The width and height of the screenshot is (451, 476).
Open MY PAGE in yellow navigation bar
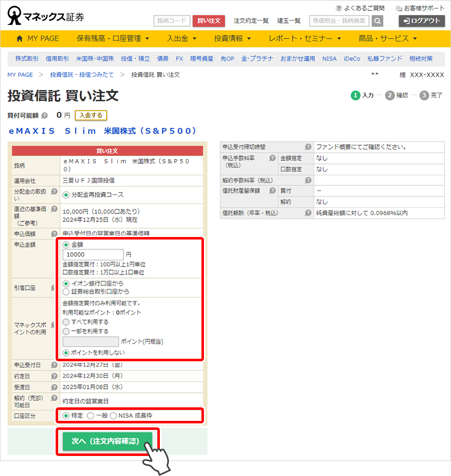tap(43, 39)
